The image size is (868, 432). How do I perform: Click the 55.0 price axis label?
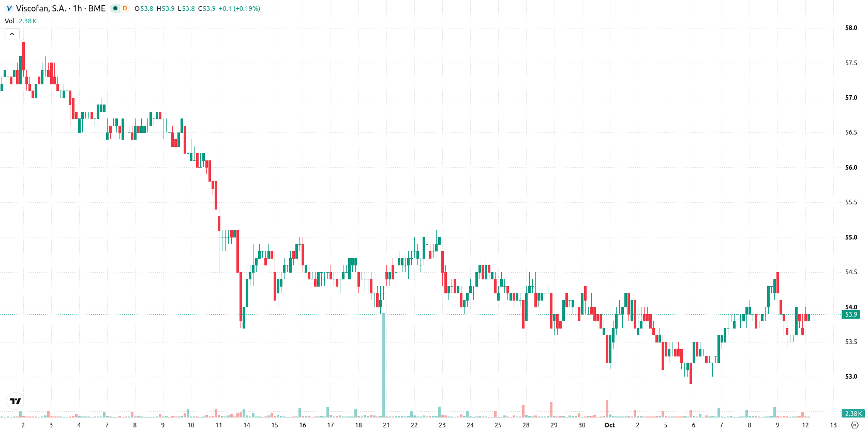(x=851, y=237)
